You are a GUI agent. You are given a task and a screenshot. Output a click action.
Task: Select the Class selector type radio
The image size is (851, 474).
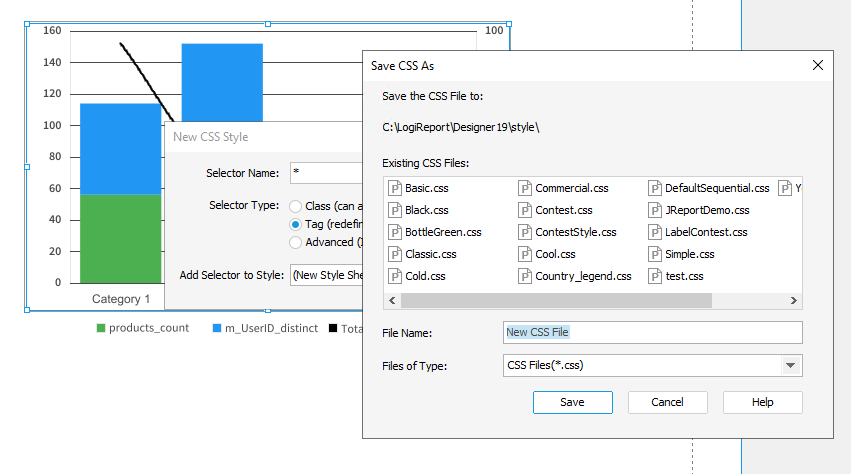tap(295, 206)
